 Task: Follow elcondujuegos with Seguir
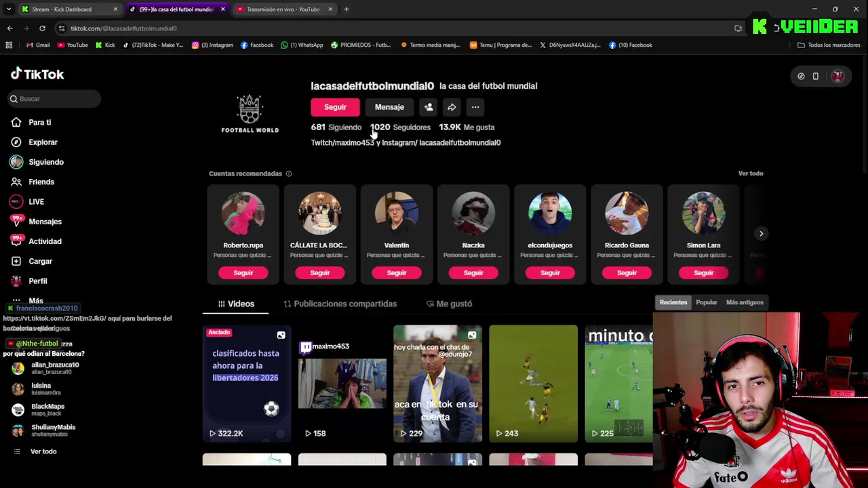tap(550, 272)
